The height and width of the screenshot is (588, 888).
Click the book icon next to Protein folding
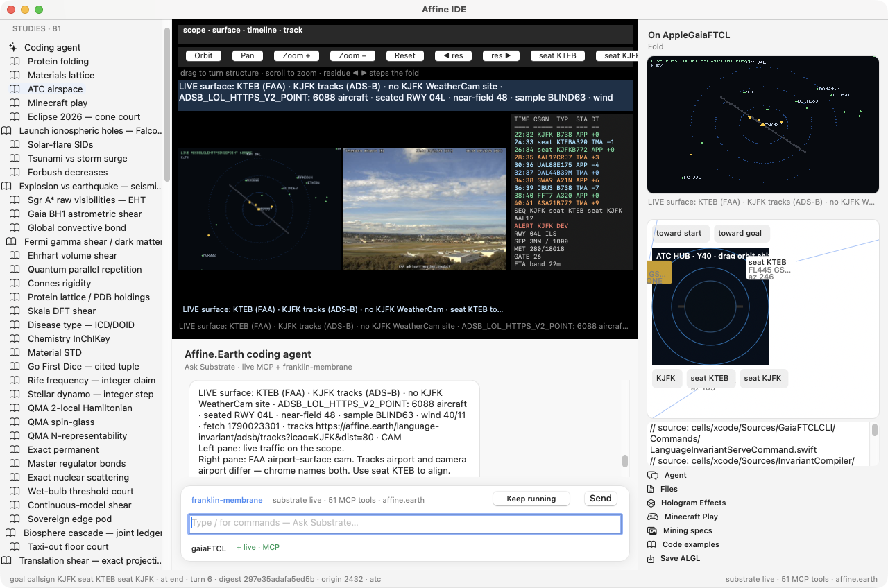tap(15, 61)
